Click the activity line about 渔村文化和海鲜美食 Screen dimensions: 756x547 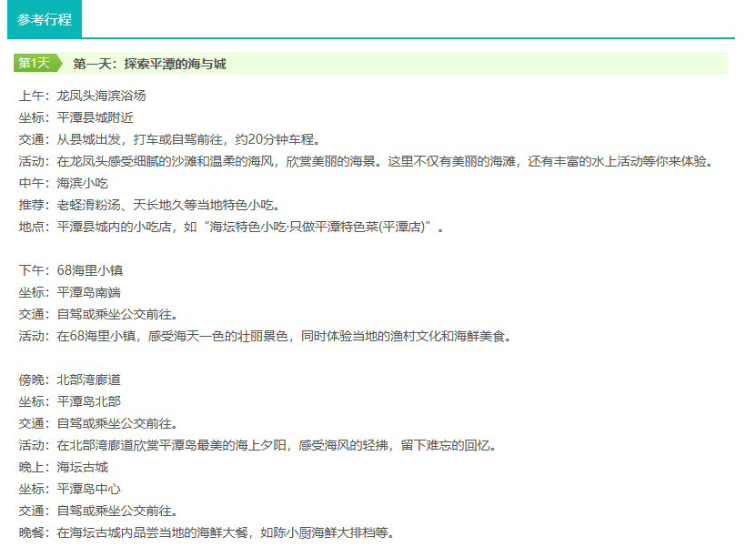pos(265,336)
